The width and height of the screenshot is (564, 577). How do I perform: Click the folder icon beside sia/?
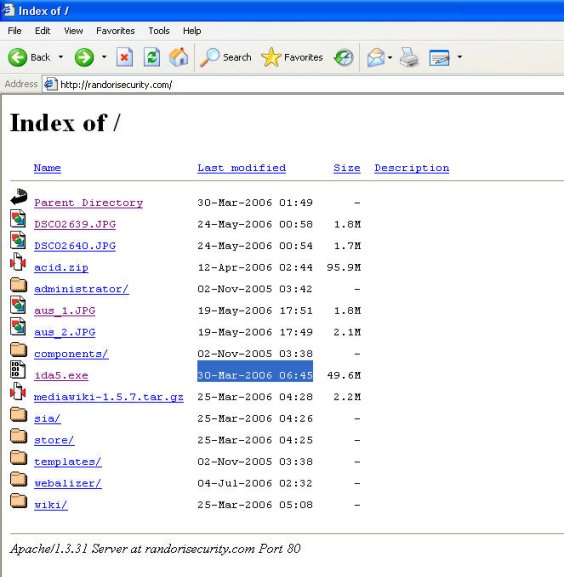click(x=18, y=414)
